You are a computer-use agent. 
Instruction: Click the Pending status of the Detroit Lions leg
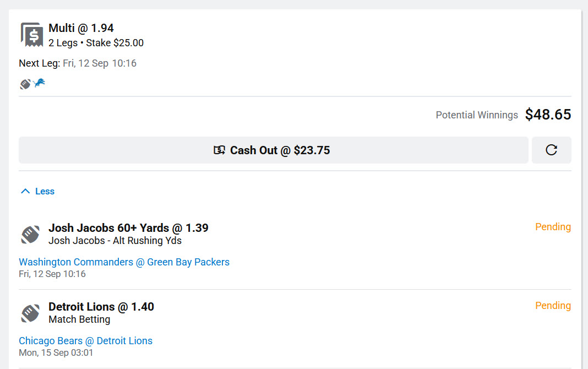point(553,306)
